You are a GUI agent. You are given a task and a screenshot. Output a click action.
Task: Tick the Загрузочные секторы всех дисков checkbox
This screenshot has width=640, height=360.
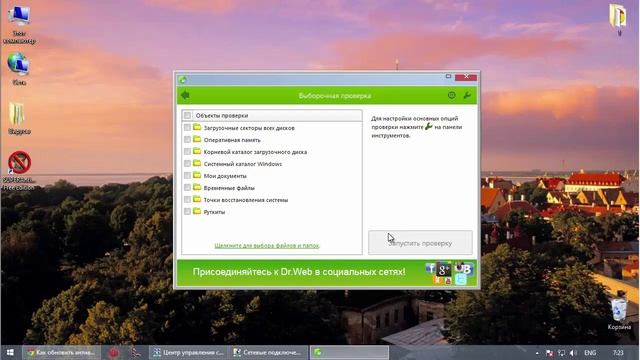pos(187,128)
